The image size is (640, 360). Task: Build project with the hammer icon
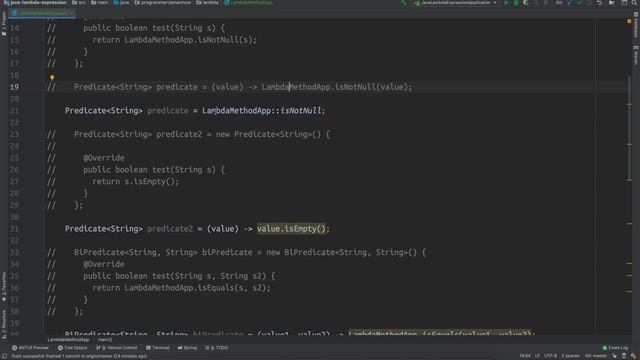coord(404,3)
